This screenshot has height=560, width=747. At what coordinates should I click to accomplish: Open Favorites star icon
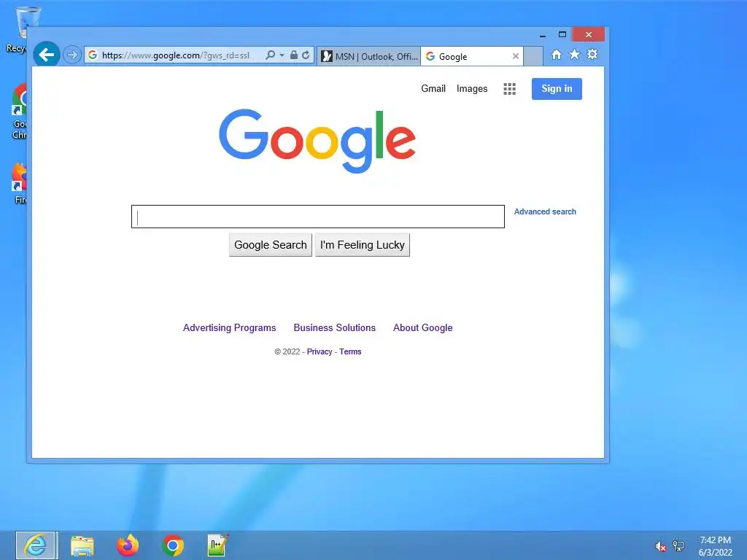(x=575, y=54)
